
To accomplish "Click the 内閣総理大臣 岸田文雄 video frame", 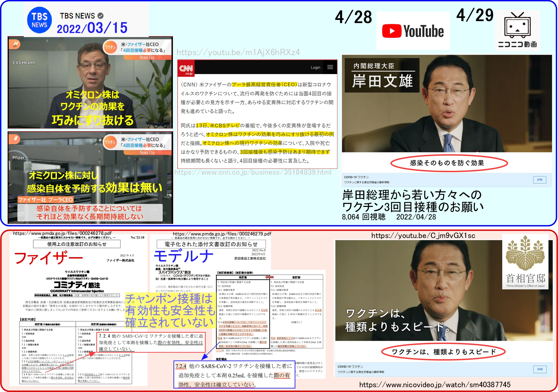I will click(447, 103).
